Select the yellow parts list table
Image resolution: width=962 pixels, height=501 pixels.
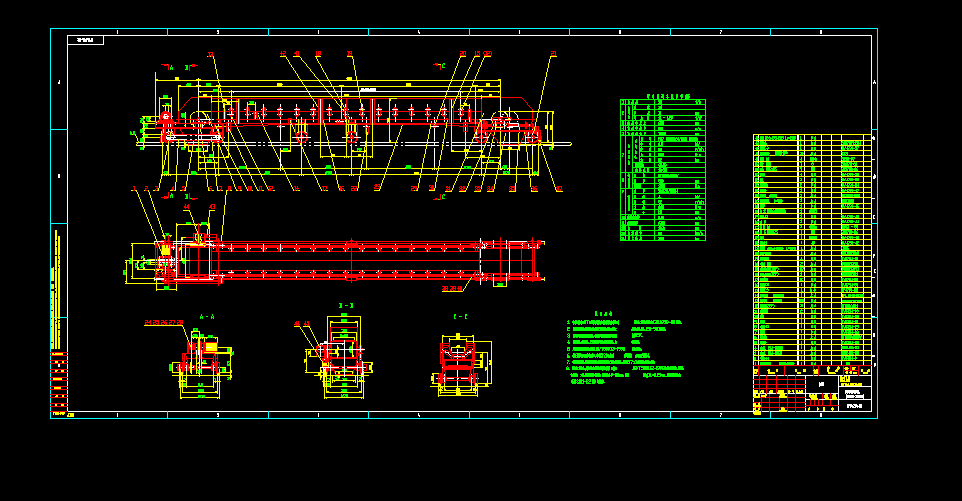pos(812,250)
